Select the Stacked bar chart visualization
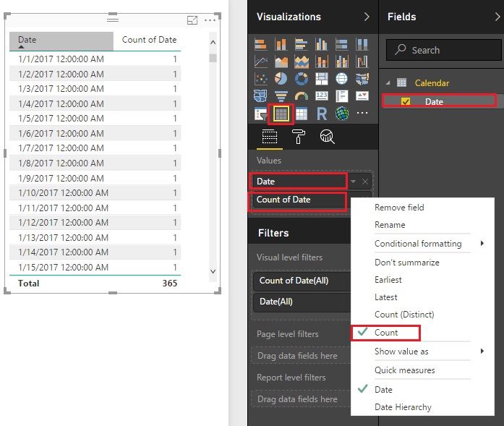This screenshot has width=504, height=426. pyautogui.click(x=261, y=44)
